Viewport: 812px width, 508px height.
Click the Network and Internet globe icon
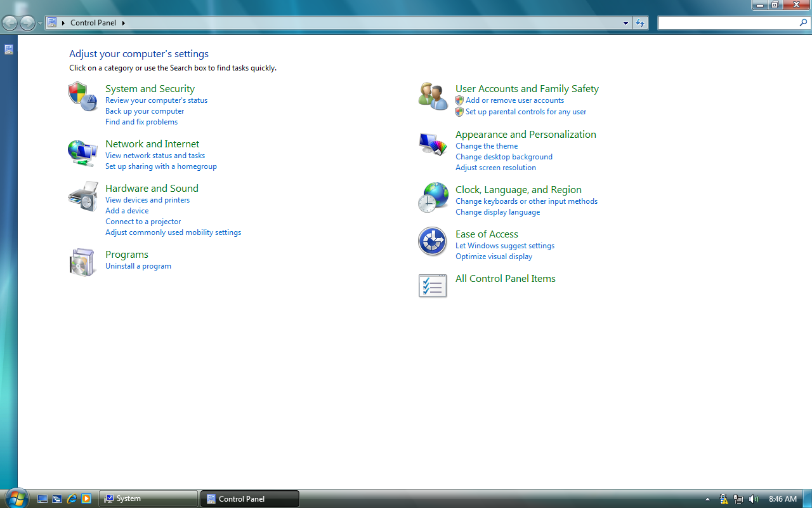pyautogui.click(x=82, y=152)
